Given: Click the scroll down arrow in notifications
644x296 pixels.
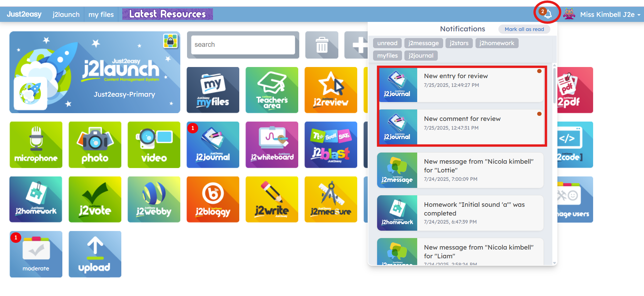Looking at the screenshot, I should click(554, 263).
